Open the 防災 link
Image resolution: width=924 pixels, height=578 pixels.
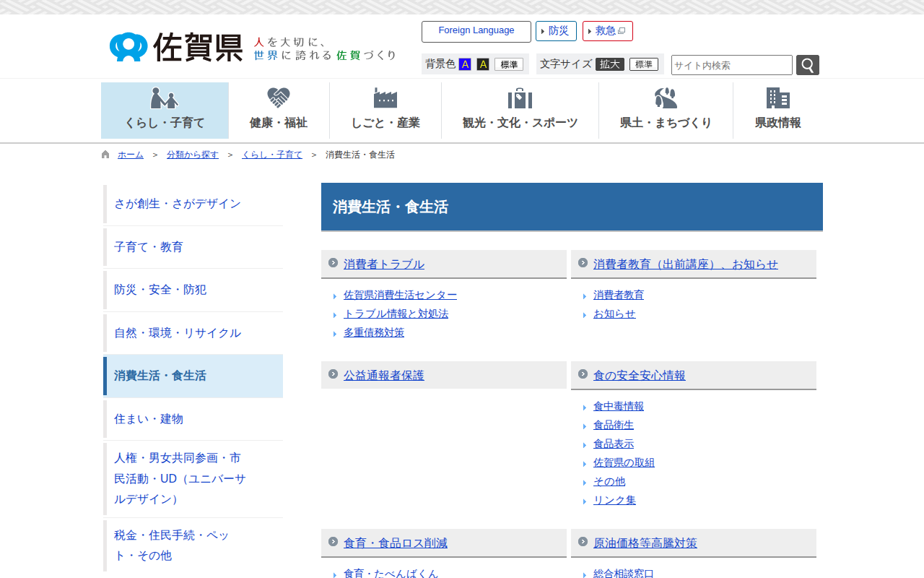[556, 31]
